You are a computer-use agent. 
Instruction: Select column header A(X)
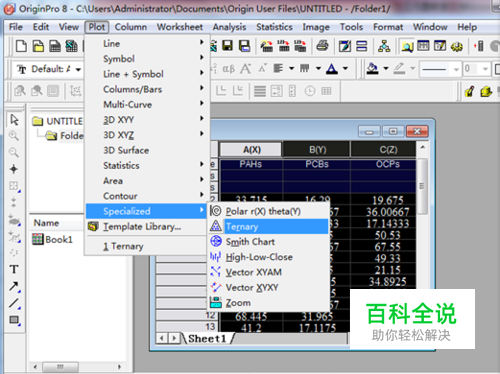pos(251,150)
